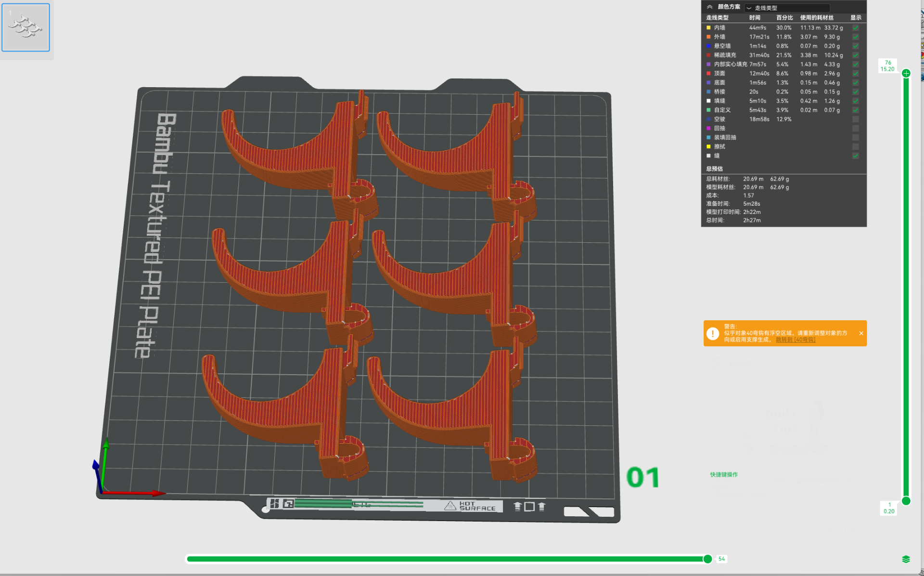Open the 跳转到 [40弯钩] link
The width and height of the screenshot is (924, 576).
pos(796,340)
